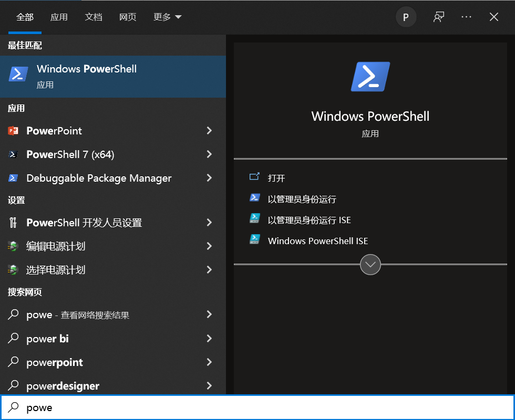Expand 选择电源计划 details arrow
The image size is (515, 420).
pyautogui.click(x=209, y=270)
